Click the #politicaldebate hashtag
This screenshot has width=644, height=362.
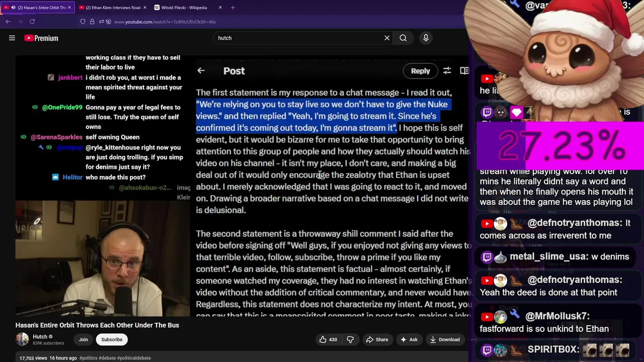[x=134, y=358]
